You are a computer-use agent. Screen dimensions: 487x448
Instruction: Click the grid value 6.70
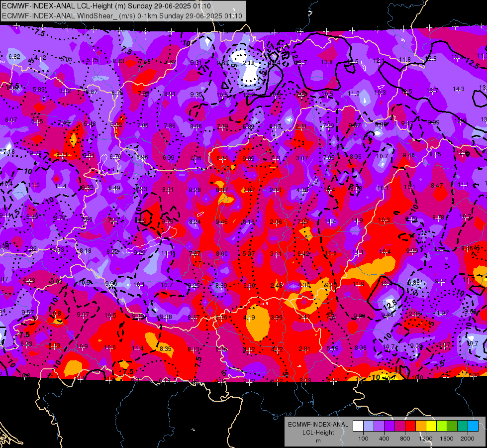pyautogui.click(x=115, y=156)
